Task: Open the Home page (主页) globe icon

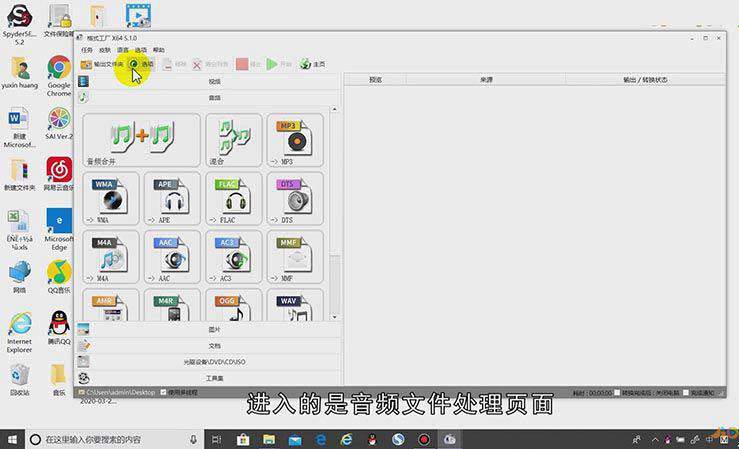Action: pos(312,64)
